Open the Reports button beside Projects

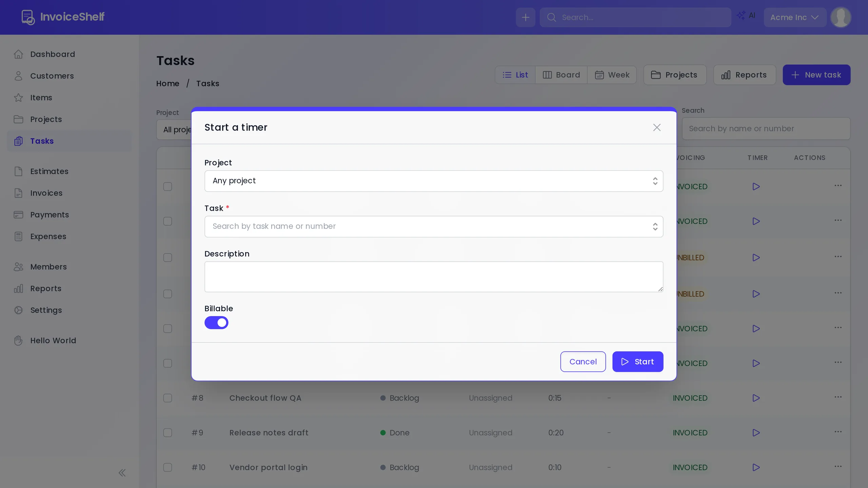pos(745,75)
